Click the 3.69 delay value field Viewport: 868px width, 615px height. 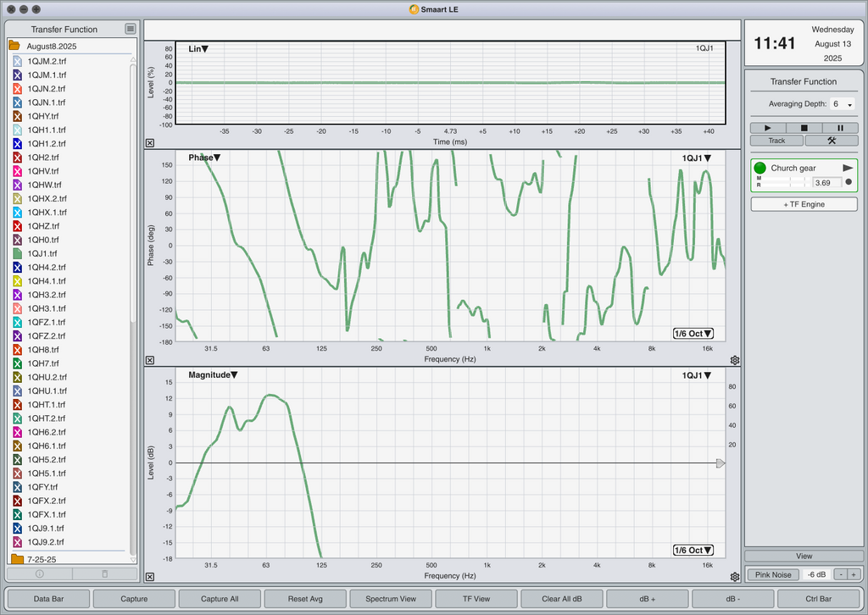pyautogui.click(x=826, y=182)
